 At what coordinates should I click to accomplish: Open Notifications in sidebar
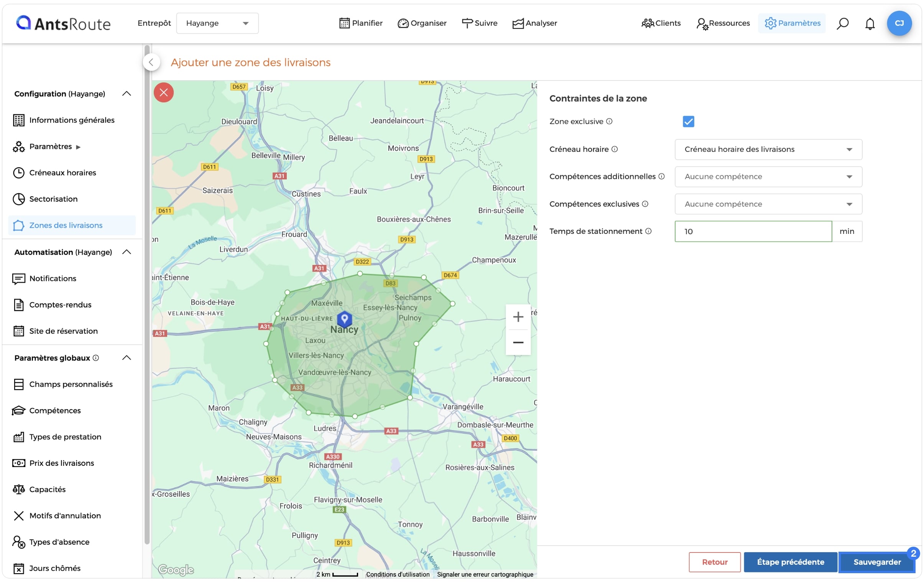(72, 279)
